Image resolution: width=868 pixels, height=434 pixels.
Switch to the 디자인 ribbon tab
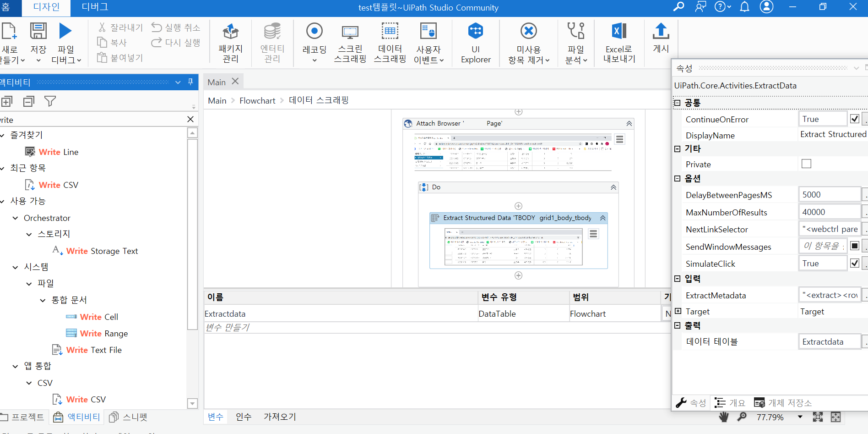point(46,7)
